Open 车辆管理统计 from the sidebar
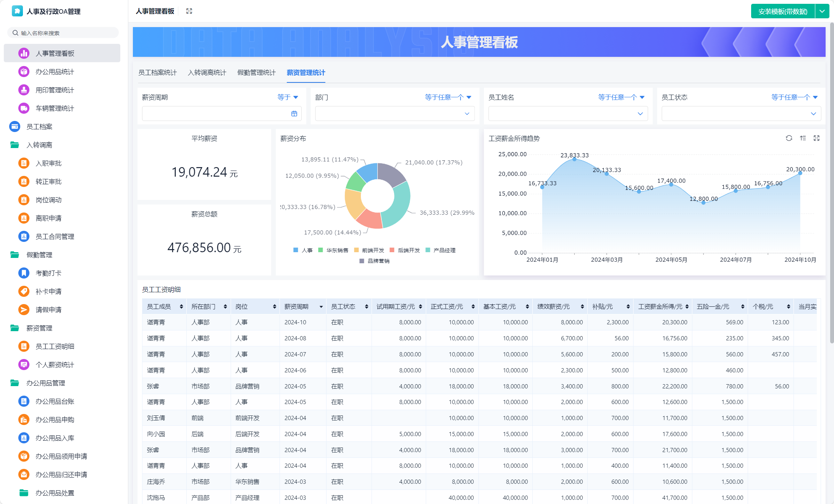Screen dimensions: 834x504 (x=55, y=108)
